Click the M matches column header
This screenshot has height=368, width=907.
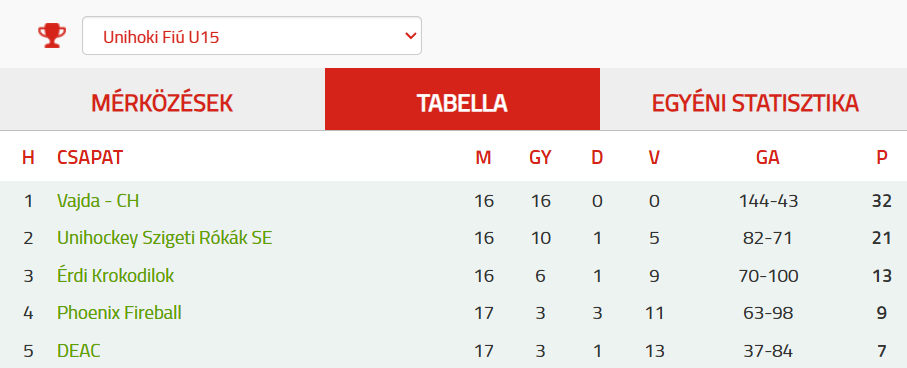coord(484,157)
